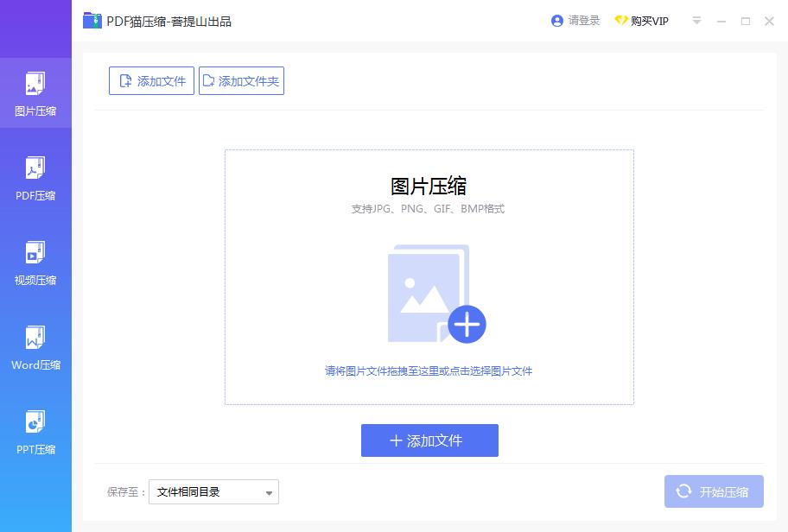Click the PDF猫压缩 logo icon

click(92, 20)
